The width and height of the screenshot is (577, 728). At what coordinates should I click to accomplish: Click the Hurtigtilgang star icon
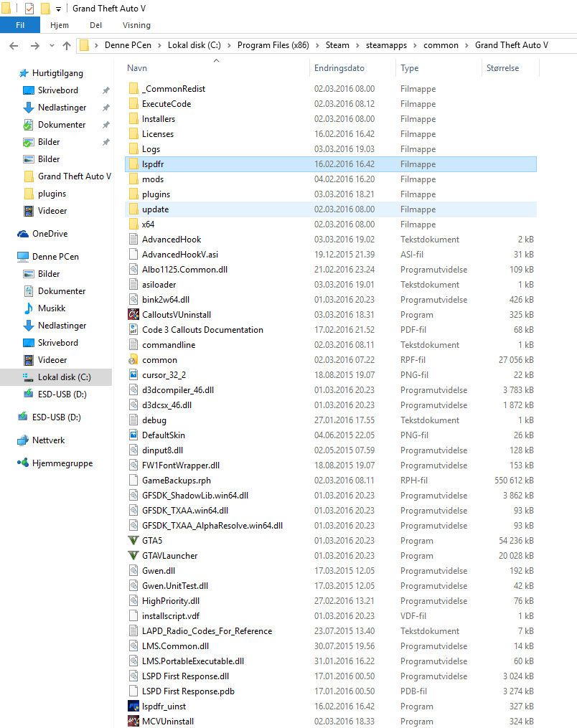coord(23,73)
